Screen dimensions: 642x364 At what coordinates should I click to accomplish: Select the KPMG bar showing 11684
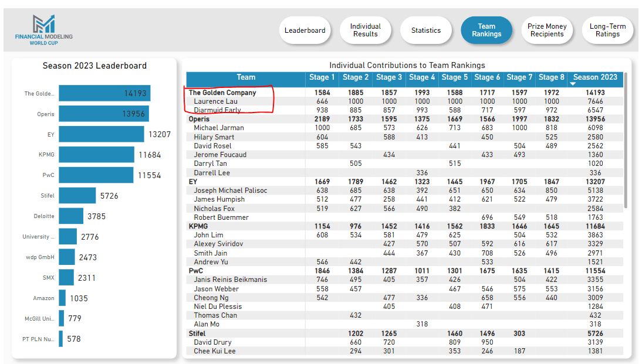point(96,155)
